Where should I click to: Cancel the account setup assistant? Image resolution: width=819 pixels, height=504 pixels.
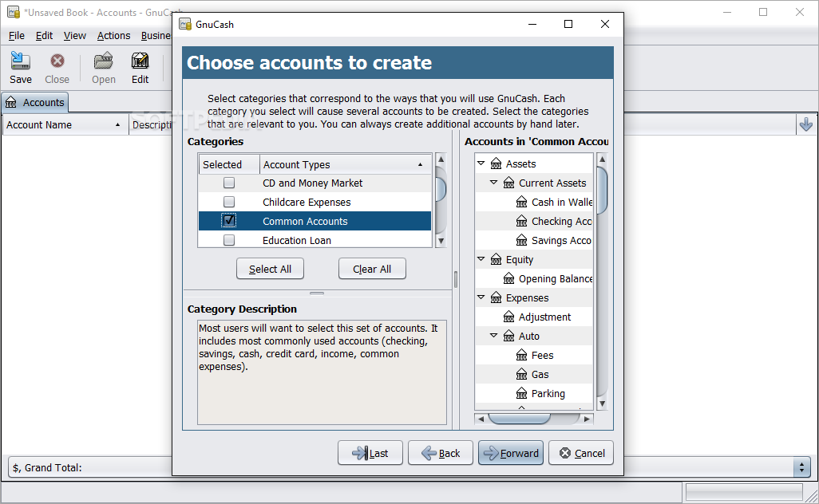(581, 454)
